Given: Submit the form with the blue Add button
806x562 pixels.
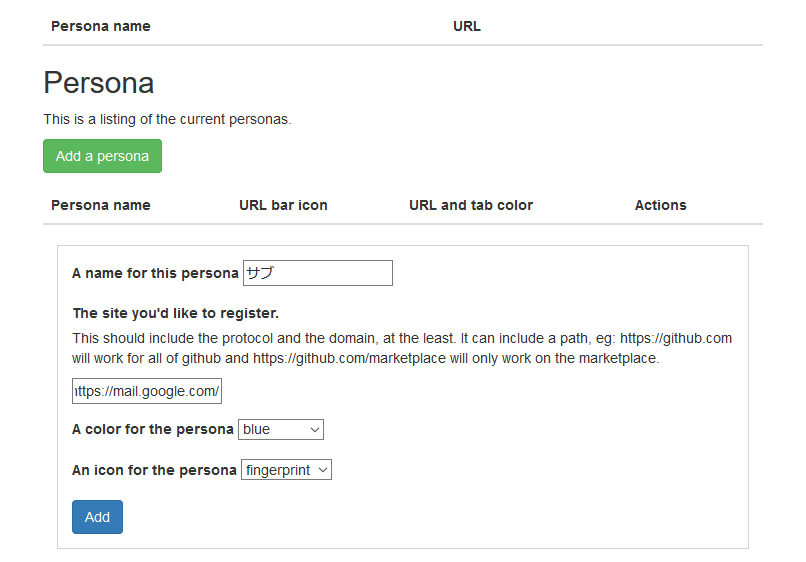Looking at the screenshot, I should [x=97, y=517].
